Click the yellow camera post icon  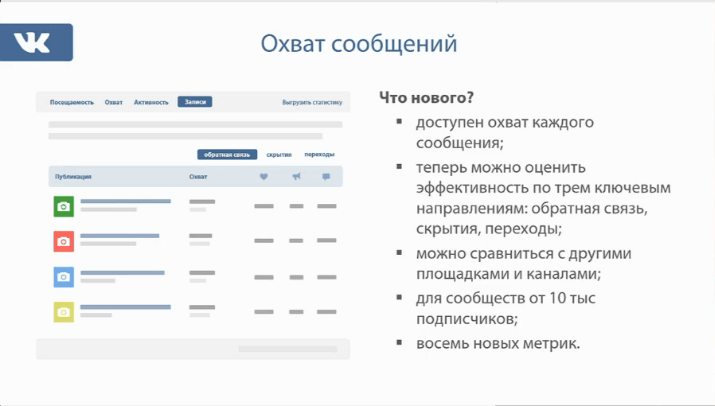pyautogui.click(x=63, y=311)
